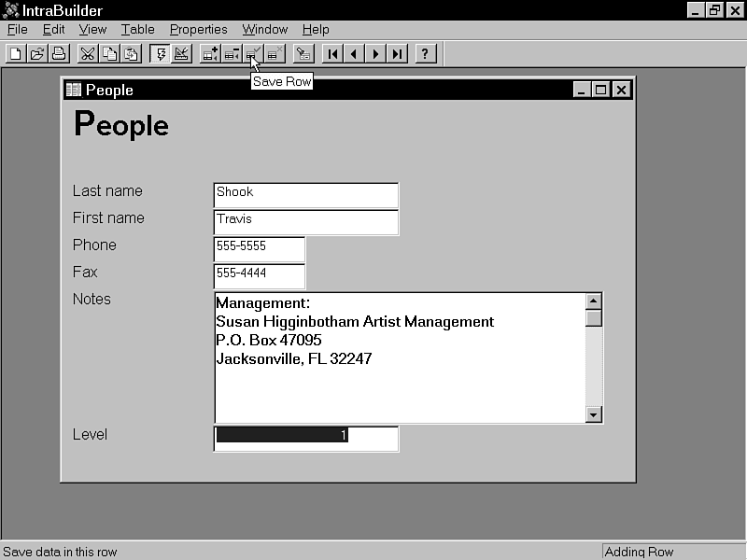Go to the previous record
Viewport: 747px width, 560px height.
point(353,53)
